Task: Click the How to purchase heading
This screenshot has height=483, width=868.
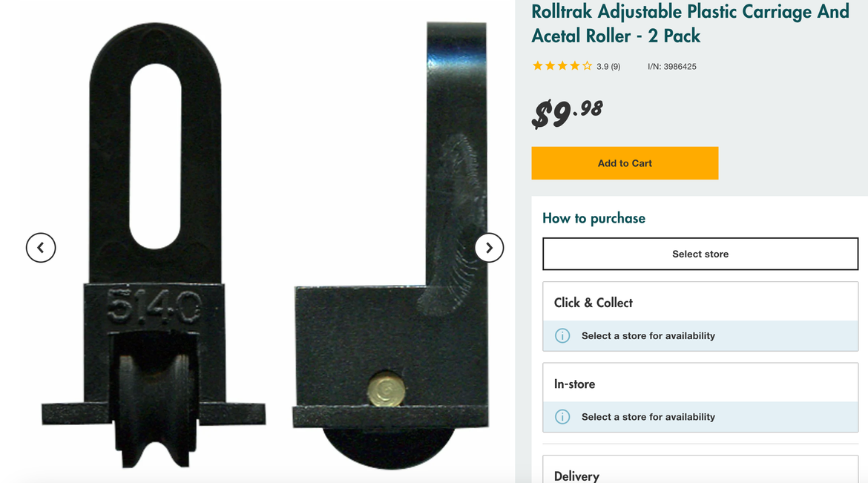Action: [594, 218]
